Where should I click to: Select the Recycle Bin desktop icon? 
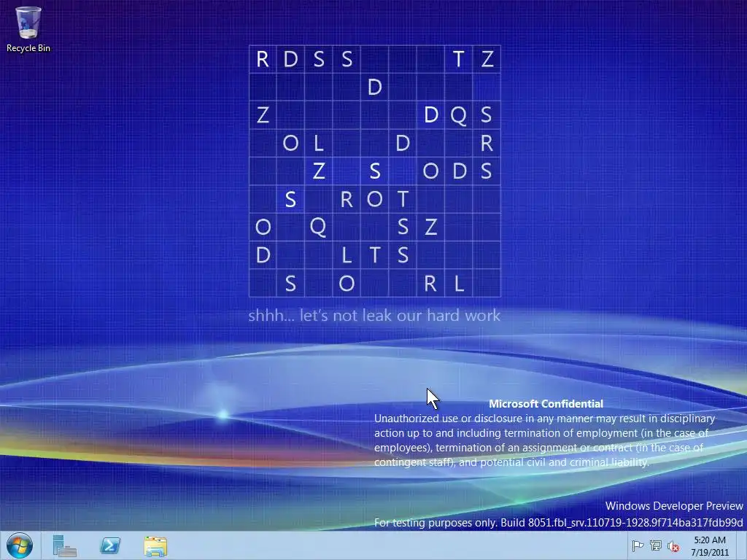(x=28, y=28)
